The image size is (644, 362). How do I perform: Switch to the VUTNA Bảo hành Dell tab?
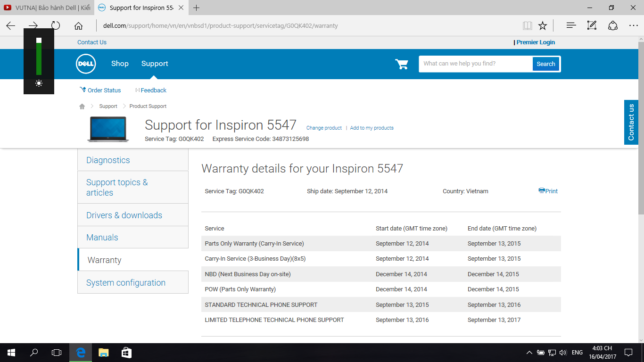point(47,8)
